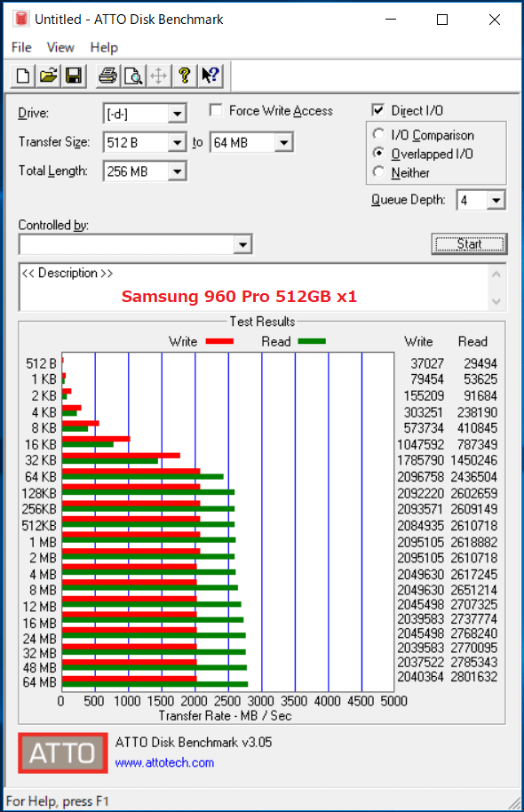Screen dimensions: 524x812
Task: Open the Total Length 256 MB dropdown
Action: click(177, 171)
